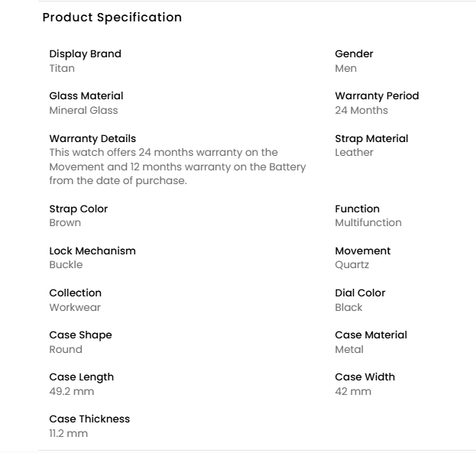The image size is (476, 453).
Task: Click the Titan brand value
Action: point(62,68)
